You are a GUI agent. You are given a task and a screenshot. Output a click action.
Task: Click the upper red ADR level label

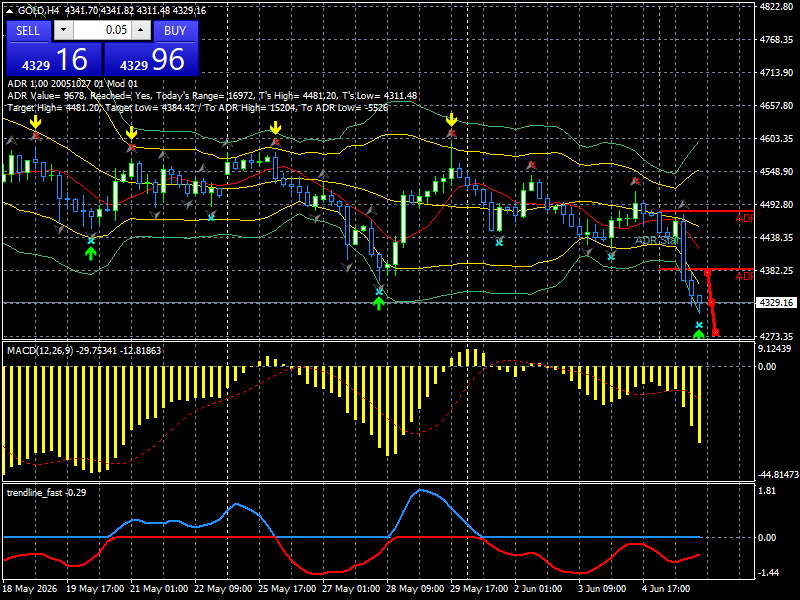coord(745,218)
